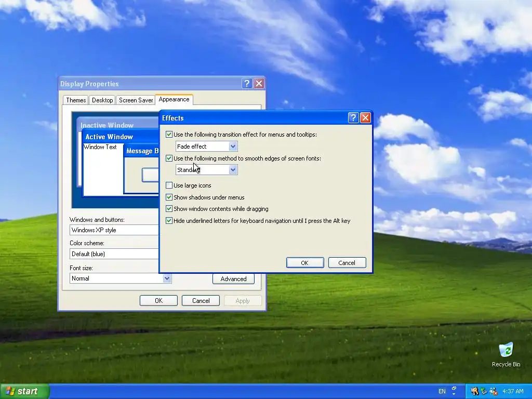This screenshot has height=399, width=532.
Task: Click the Message Box preview title
Action: pyautogui.click(x=142, y=151)
